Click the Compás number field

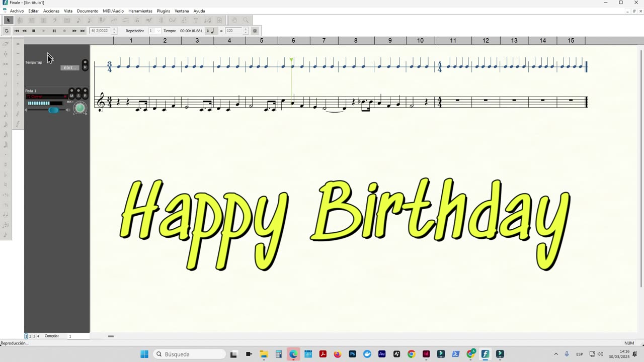78,336
